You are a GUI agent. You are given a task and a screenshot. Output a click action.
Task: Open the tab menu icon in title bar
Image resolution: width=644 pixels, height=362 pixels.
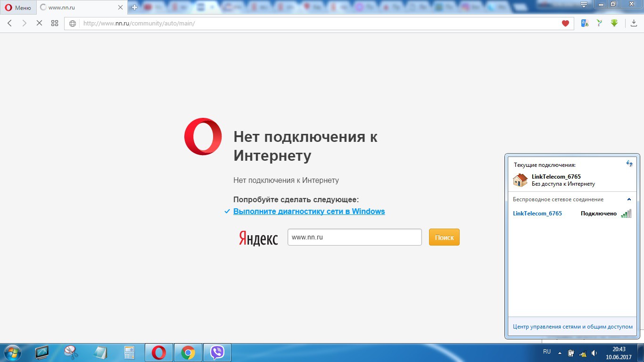(x=585, y=5)
